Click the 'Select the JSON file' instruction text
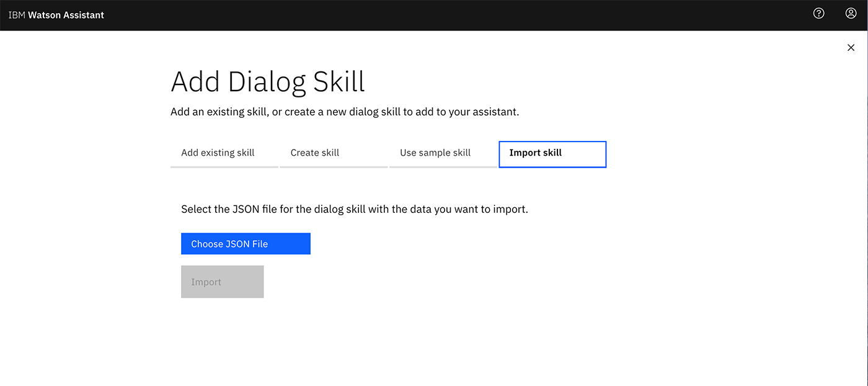Viewport: 868px width, 386px height. (x=355, y=209)
